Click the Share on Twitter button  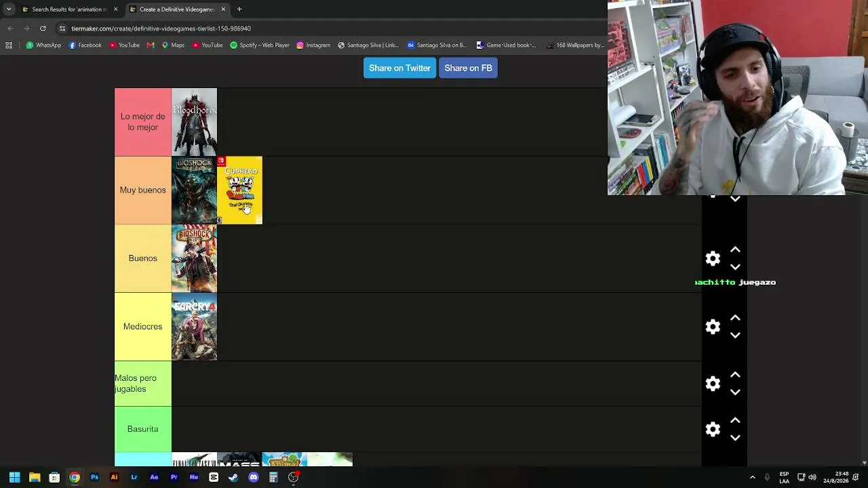click(x=399, y=68)
